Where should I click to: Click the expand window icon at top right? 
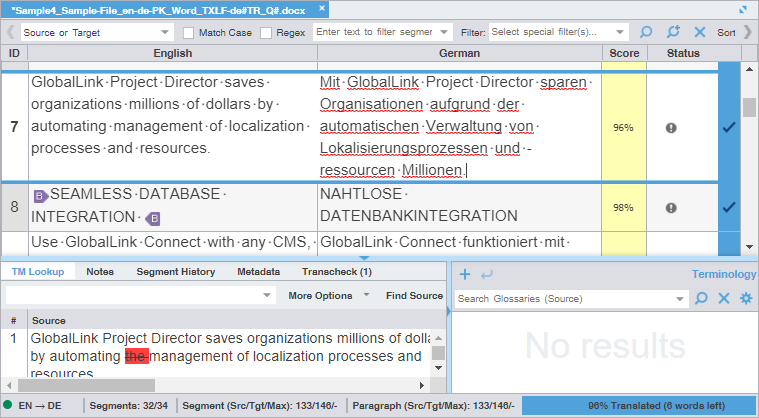[743, 9]
